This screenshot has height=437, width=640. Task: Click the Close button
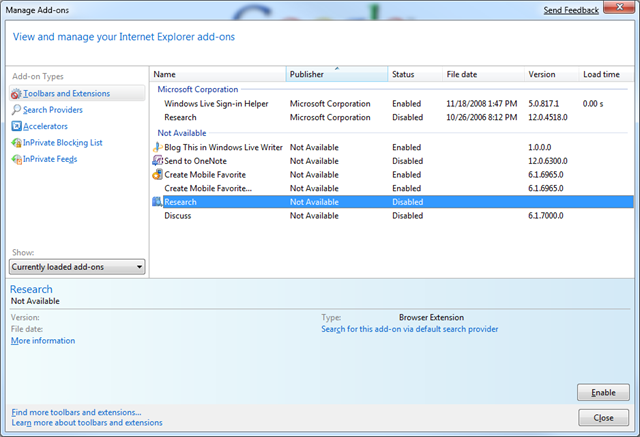[x=603, y=418]
